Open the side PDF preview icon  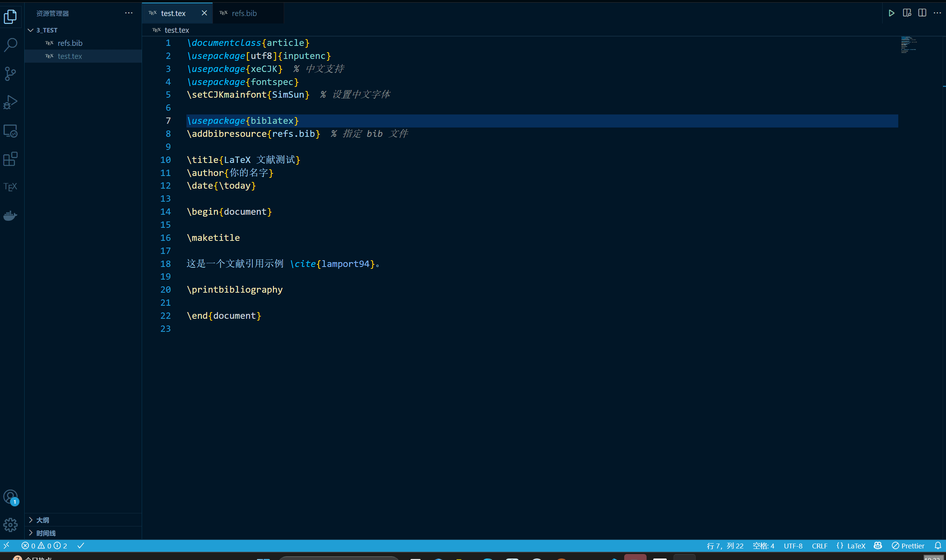coord(907,13)
